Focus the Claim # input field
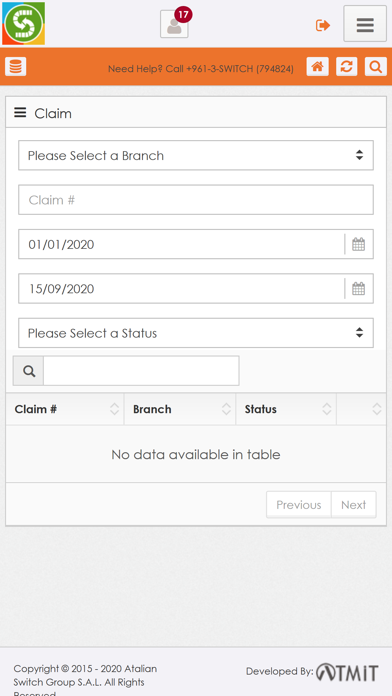This screenshot has height=696, width=392. click(196, 200)
